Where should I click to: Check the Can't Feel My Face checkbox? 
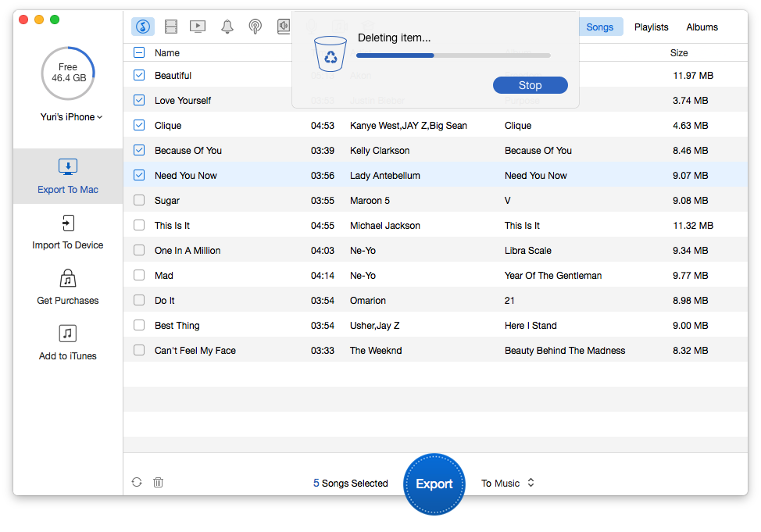pyautogui.click(x=139, y=351)
